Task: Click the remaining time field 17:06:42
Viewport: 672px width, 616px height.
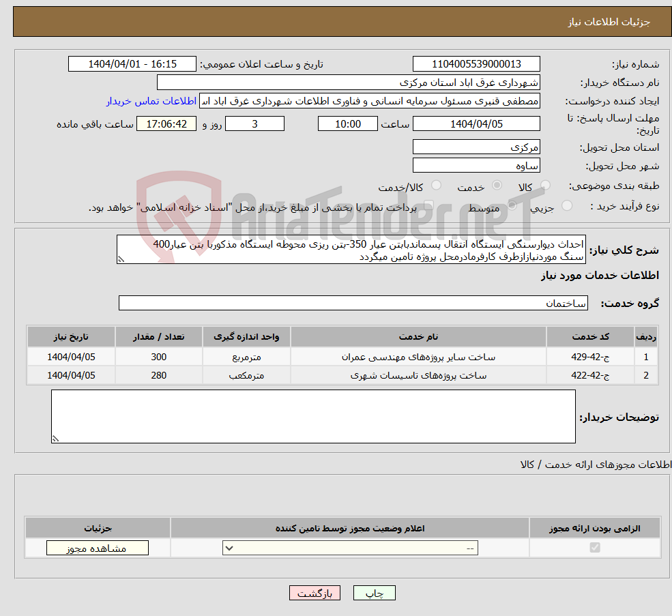Action: pos(166,124)
